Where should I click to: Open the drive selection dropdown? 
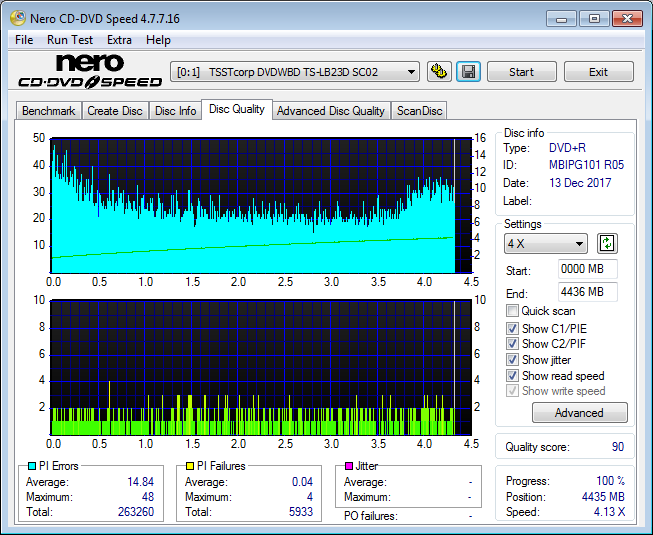click(295, 72)
